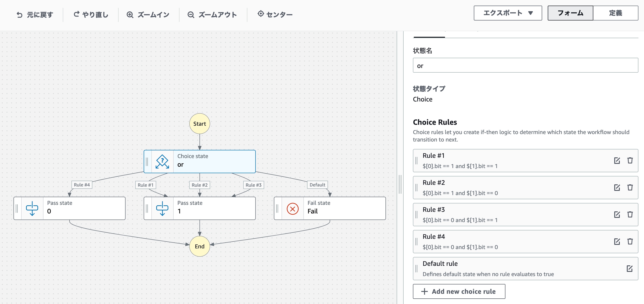Click the zoom in toolbar button
This screenshot has width=644, height=304.
(148, 15)
